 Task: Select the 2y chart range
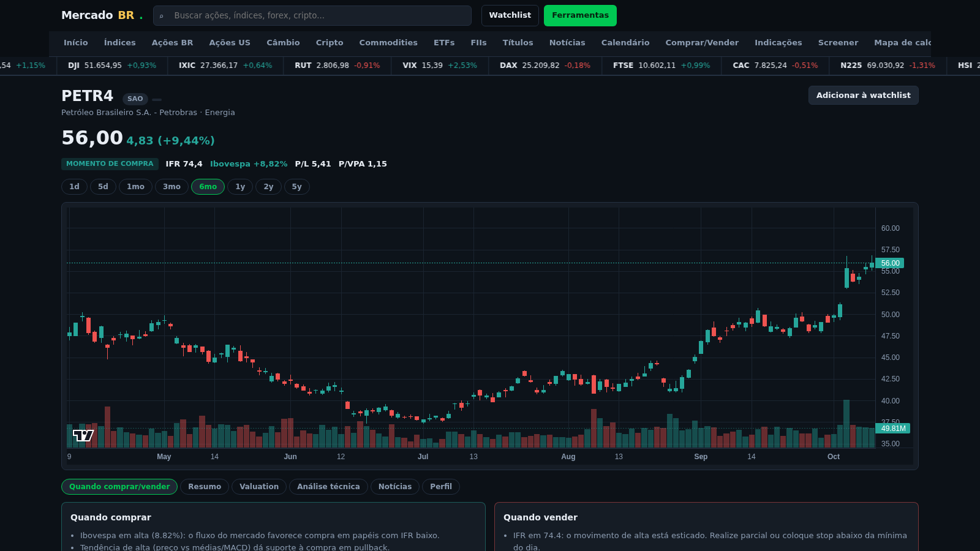click(268, 187)
